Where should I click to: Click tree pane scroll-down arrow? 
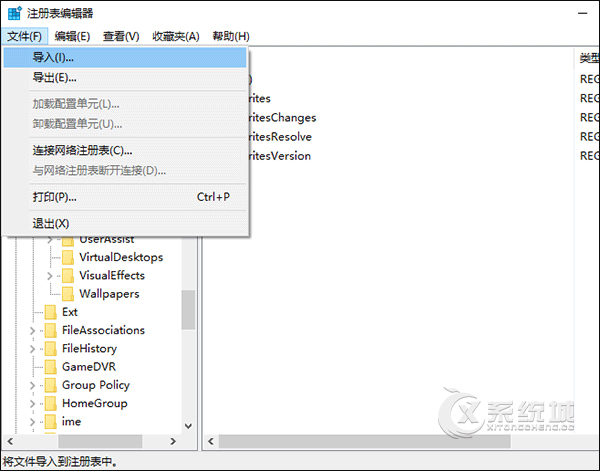[188, 426]
